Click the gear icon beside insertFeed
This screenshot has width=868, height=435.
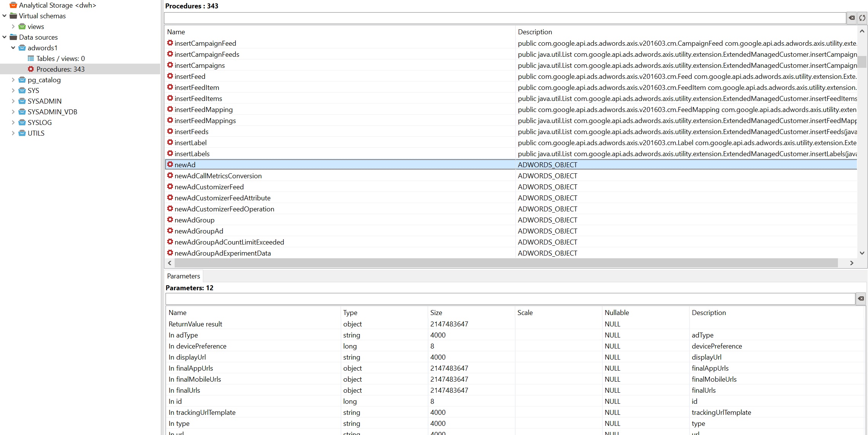(170, 76)
